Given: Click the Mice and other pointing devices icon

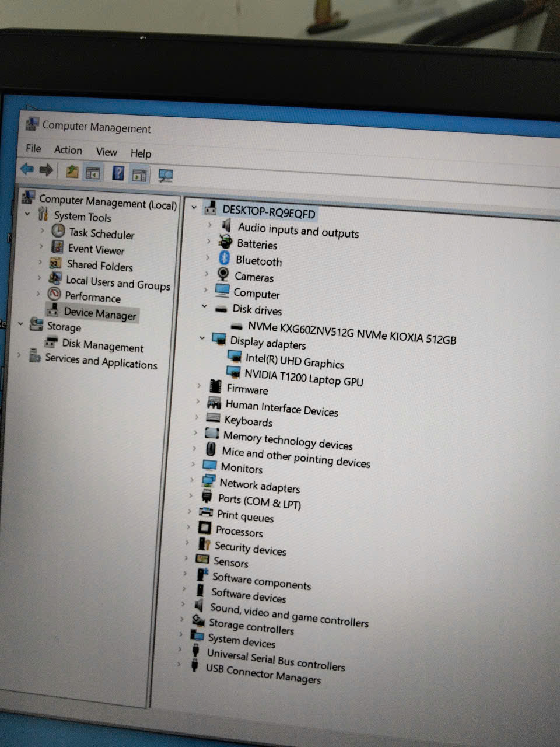Looking at the screenshot, I should (211, 449).
